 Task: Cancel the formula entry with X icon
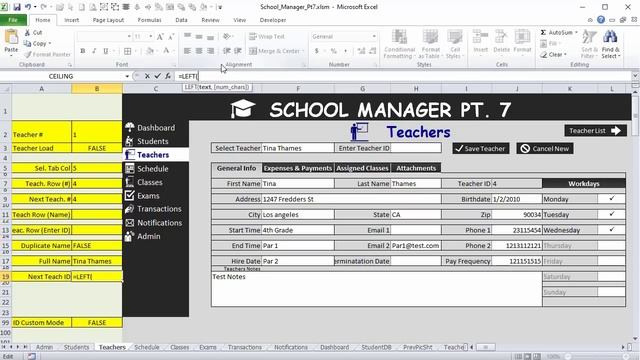147,76
